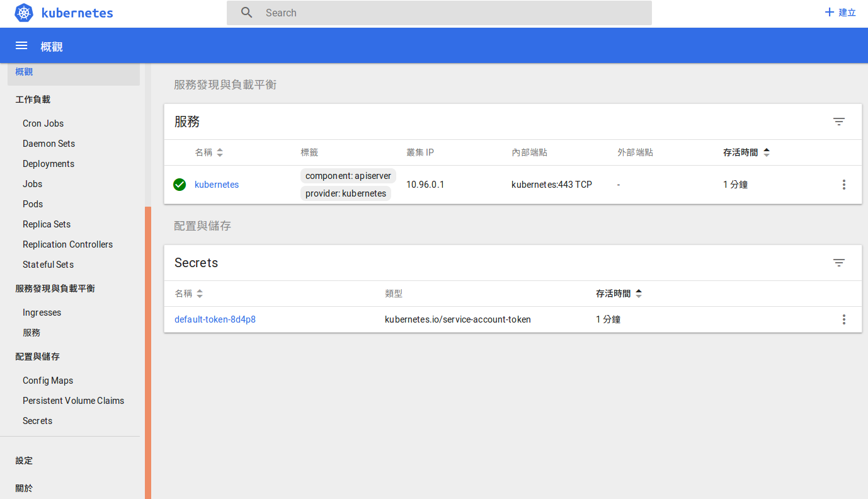The height and width of the screenshot is (499, 868).
Task: Sort services by 名稱 column arrow
Action: pos(220,152)
